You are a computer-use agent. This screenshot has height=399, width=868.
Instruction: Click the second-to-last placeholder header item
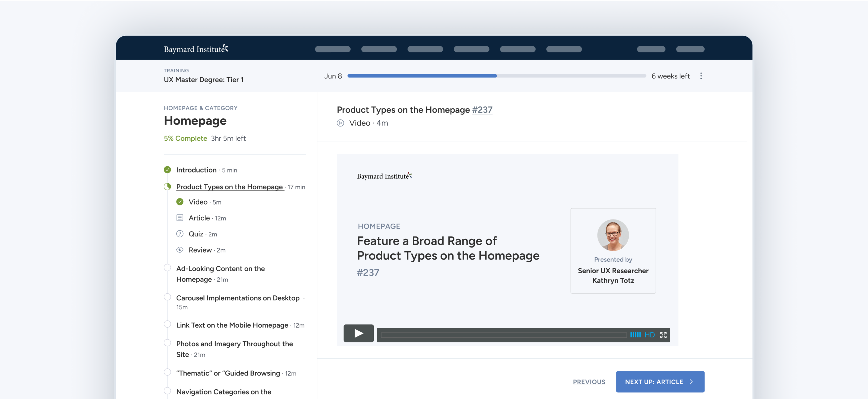click(x=651, y=49)
